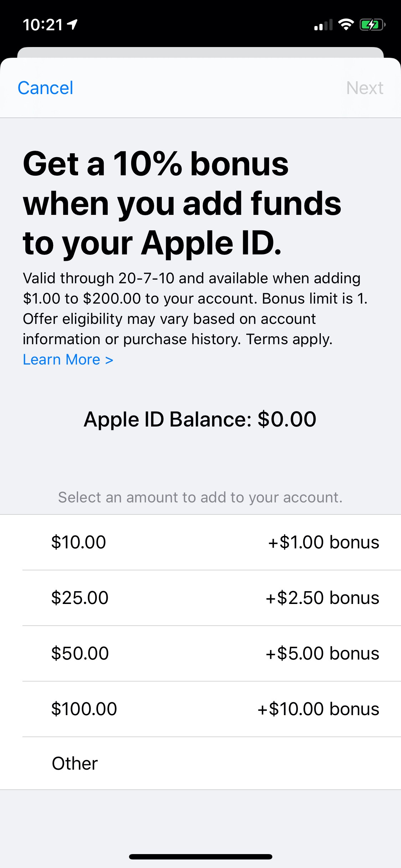Tap the home indicator bar
The width and height of the screenshot is (401, 868).
[x=201, y=857]
